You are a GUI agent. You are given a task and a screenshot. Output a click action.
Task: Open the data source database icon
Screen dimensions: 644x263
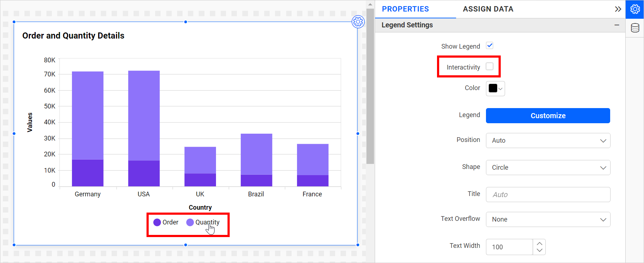tap(635, 28)
